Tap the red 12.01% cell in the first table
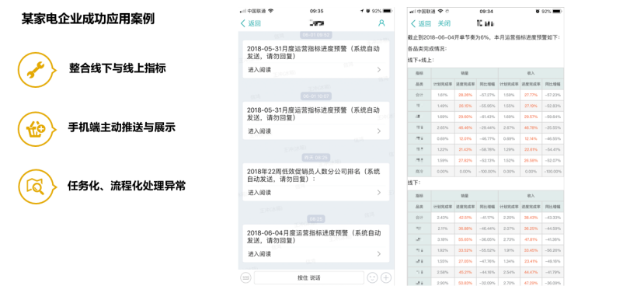This screenshot has width=644, height=293. pos(465,139)
